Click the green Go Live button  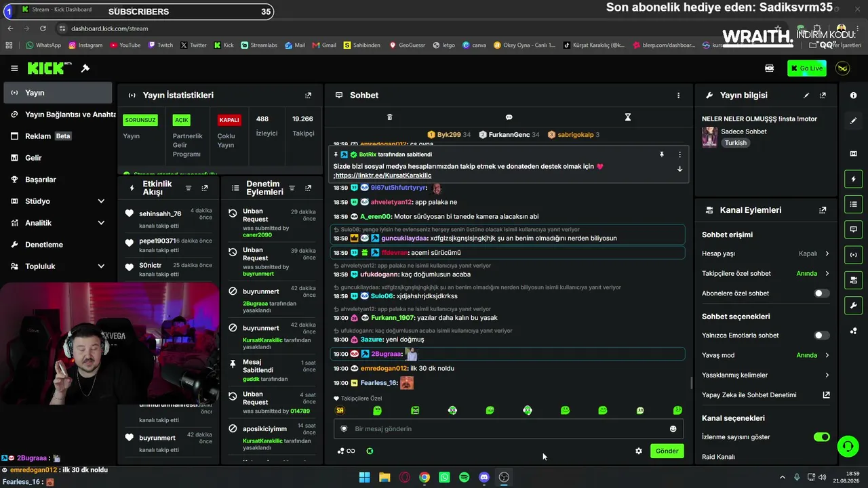pos(807,68)
